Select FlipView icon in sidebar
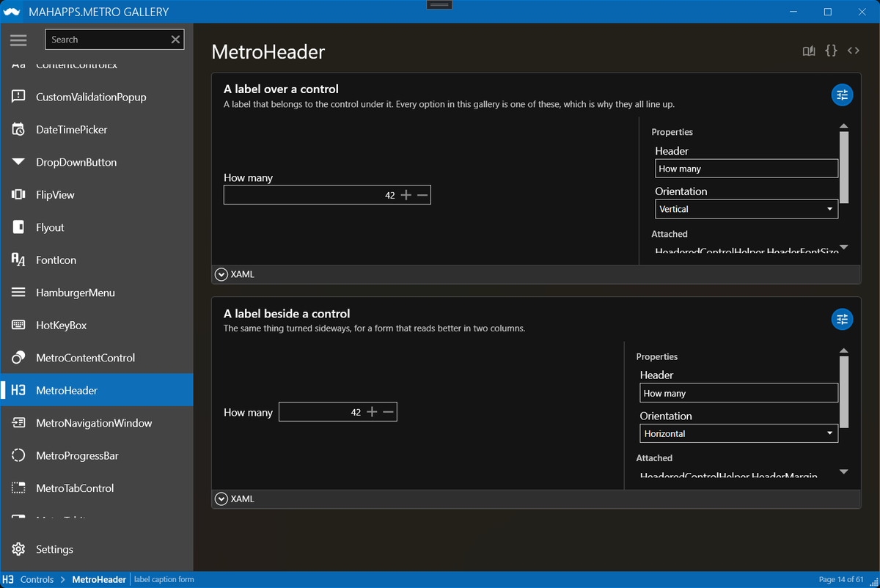 pos(19,195)
